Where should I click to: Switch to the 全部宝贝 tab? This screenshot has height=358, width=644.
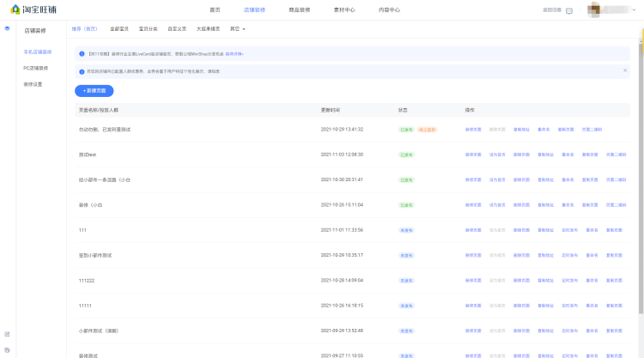coord(119,28)
